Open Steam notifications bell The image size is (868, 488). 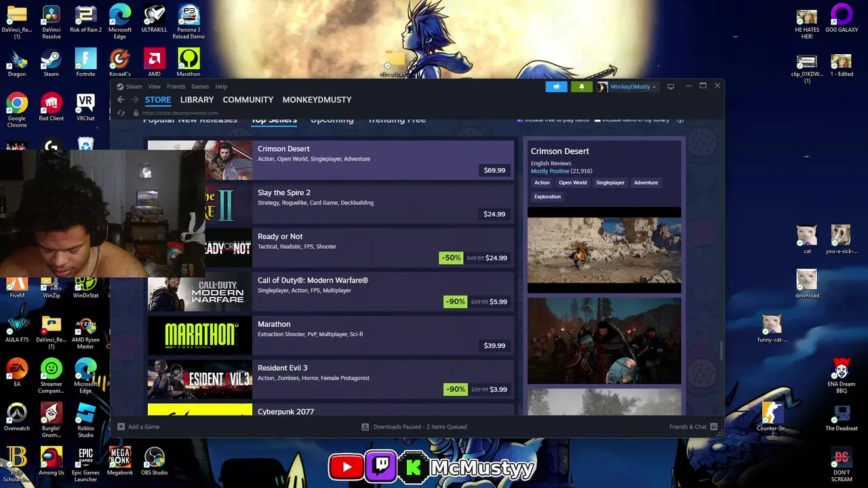pyautogui.click(x=581, y=87)
